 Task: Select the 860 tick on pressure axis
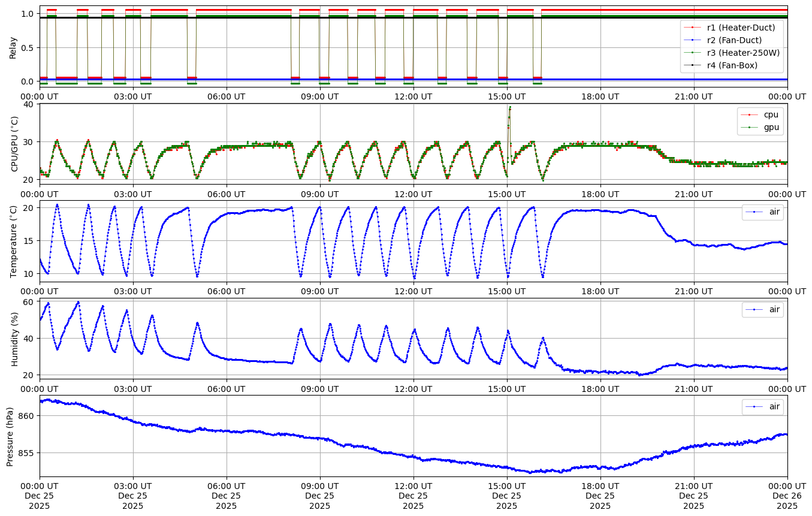[x=26, y=415]
